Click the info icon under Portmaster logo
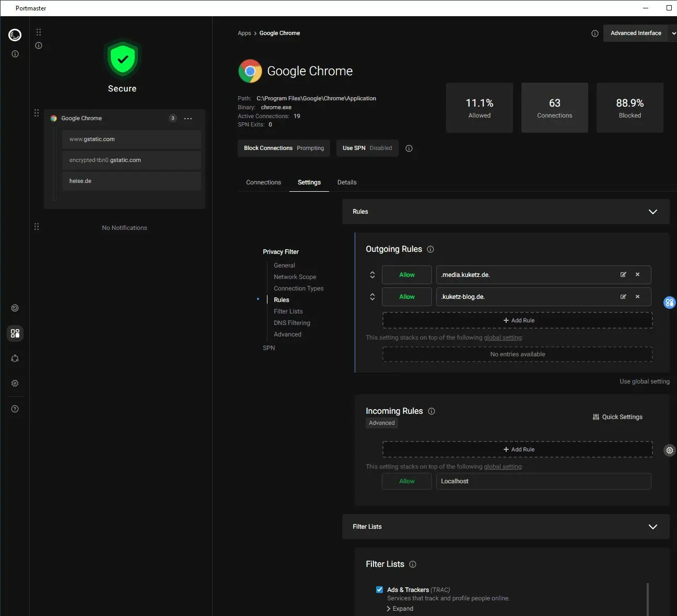Viewport: 677px width, 616px height. coord(15,54)
